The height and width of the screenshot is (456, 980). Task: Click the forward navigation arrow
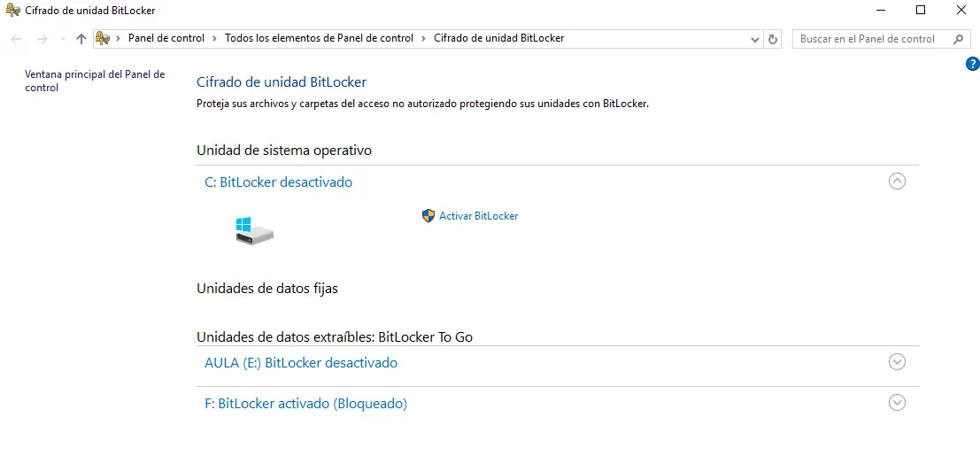coord(41,39)
